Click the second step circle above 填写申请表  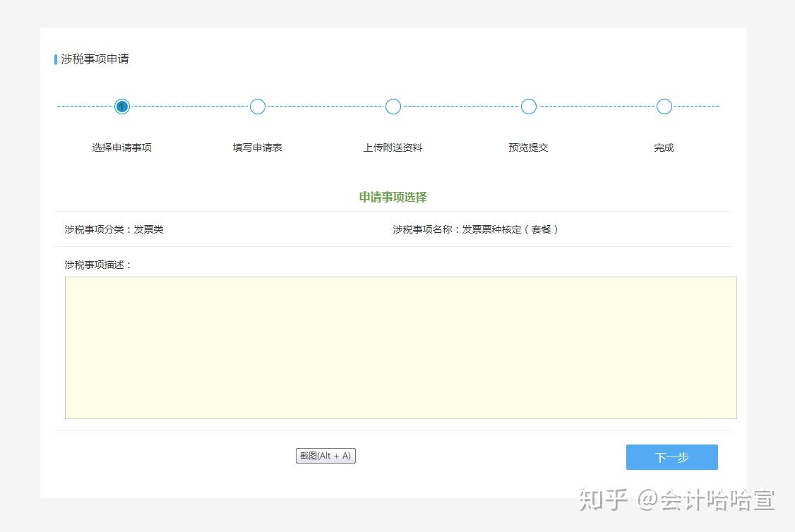tap(258, 107)
